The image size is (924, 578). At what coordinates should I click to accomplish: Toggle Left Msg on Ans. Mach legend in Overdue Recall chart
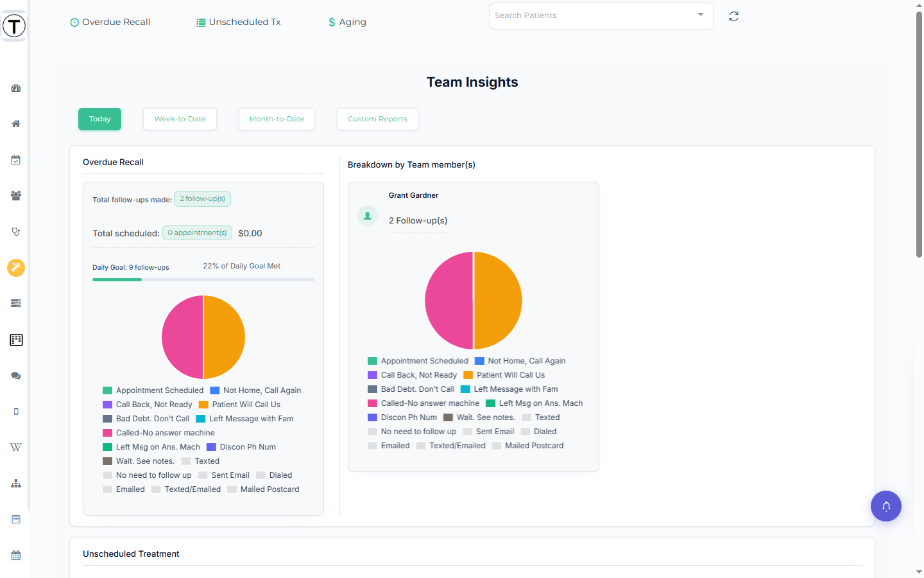(151, 447)
